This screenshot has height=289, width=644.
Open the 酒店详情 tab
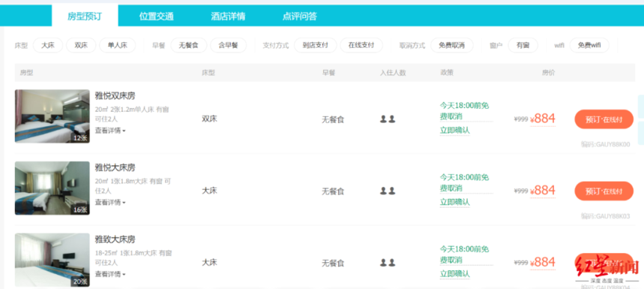pyautogui.click(x=228, y=17)
